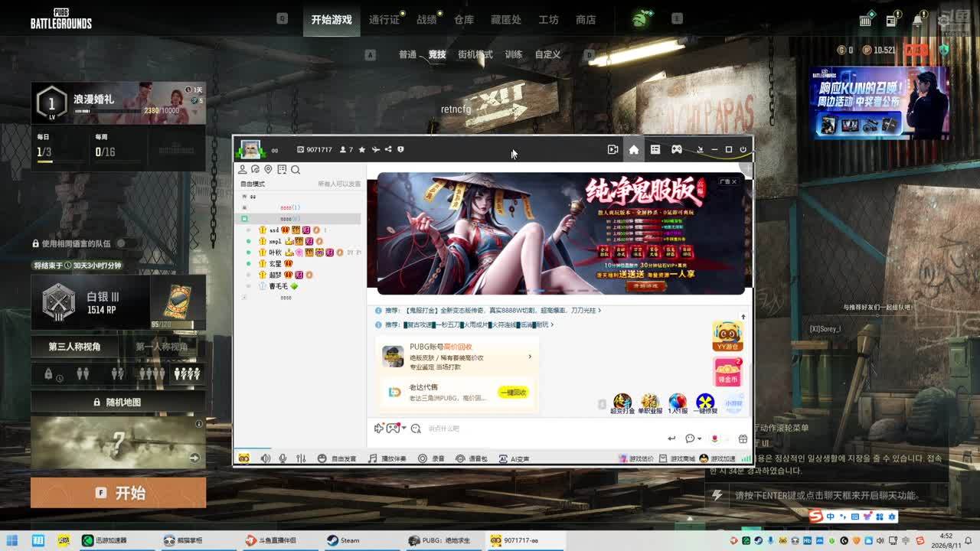Close the 纯净鬼服版 advertisement banner
Viewport: 980px width, 551px height.
(734, 181)
